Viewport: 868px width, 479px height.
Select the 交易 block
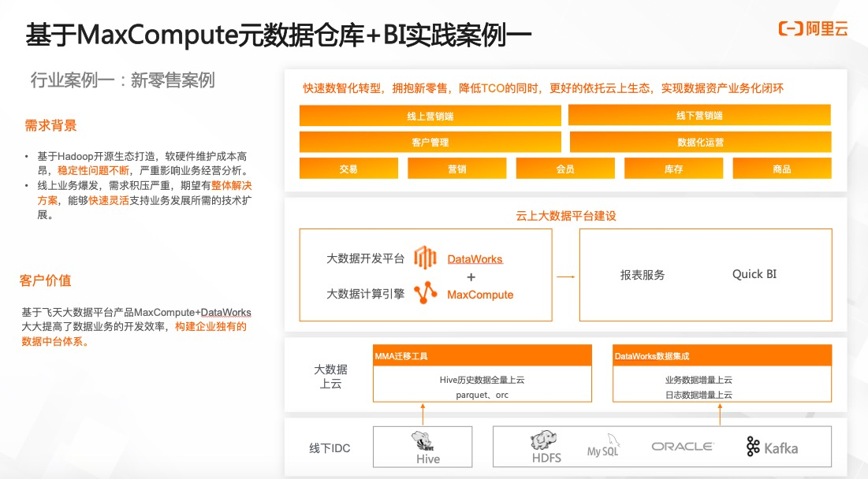[x=348, y=169]
